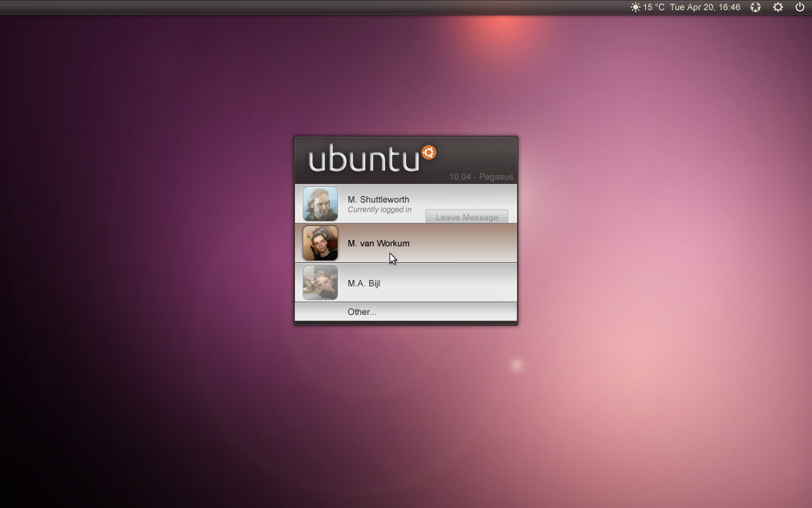Select the M. van Workum user name

tap(378, 243)
